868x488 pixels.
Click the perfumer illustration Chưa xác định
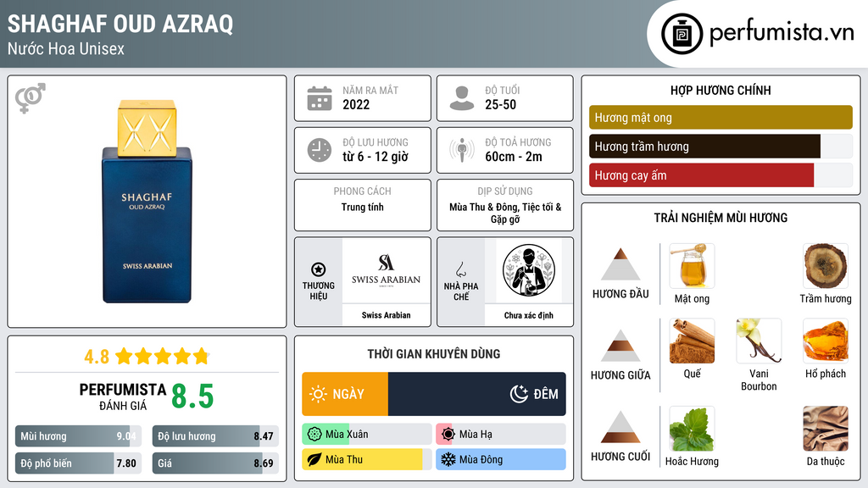pos(529,270)
